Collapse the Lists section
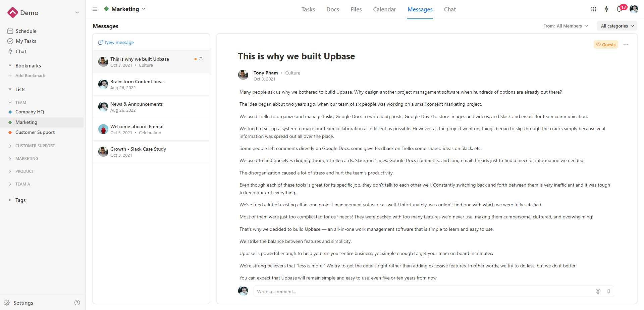The width and height of the screenshot is (644, 310). click(10, 90)
